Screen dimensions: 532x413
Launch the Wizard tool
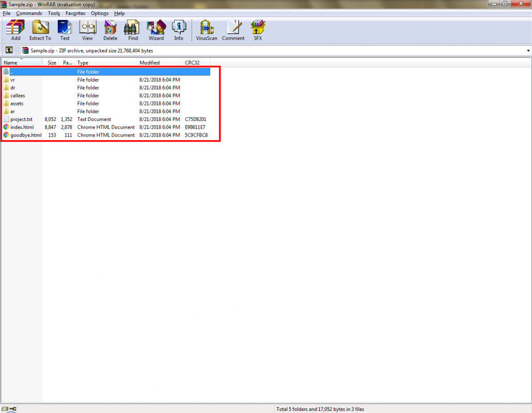[x=156, y=30]
